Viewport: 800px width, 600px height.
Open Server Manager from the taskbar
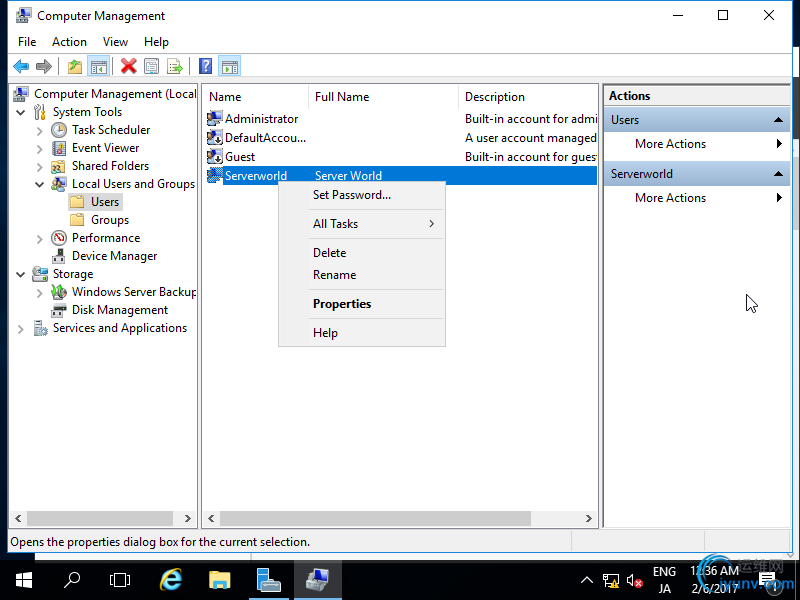click(x=269, y=580)
